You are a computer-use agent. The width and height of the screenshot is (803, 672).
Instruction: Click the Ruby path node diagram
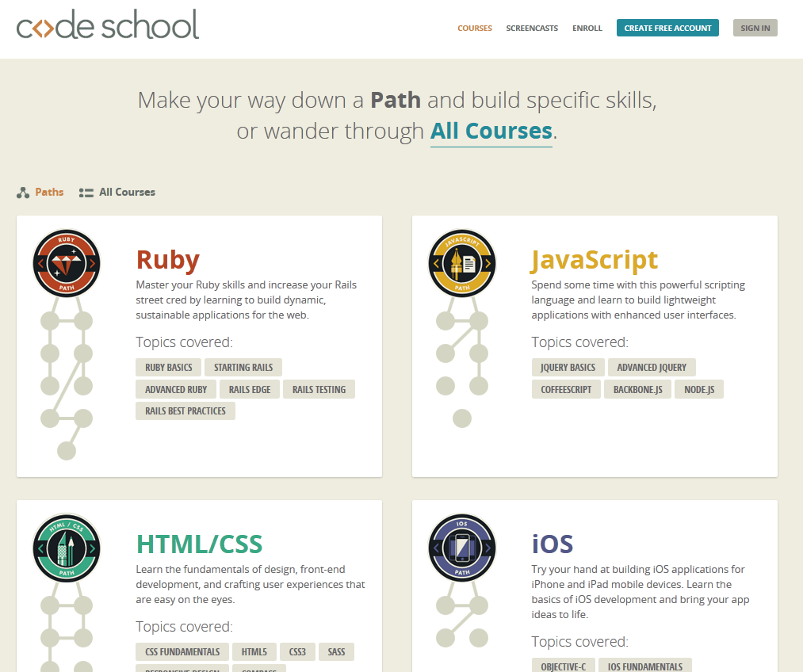tap(67, 379)
